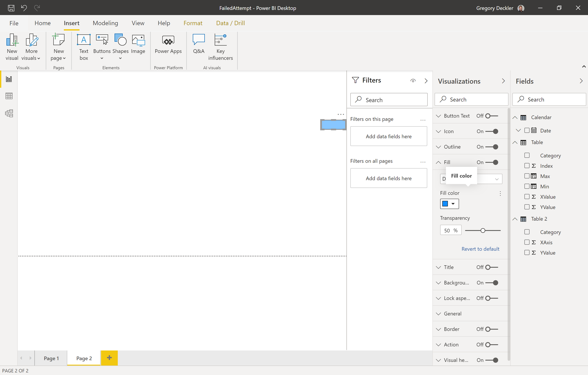Switch to Model view in sidebar
The width and height of the screenshot is (588, 375).
[x=9, y=113]
